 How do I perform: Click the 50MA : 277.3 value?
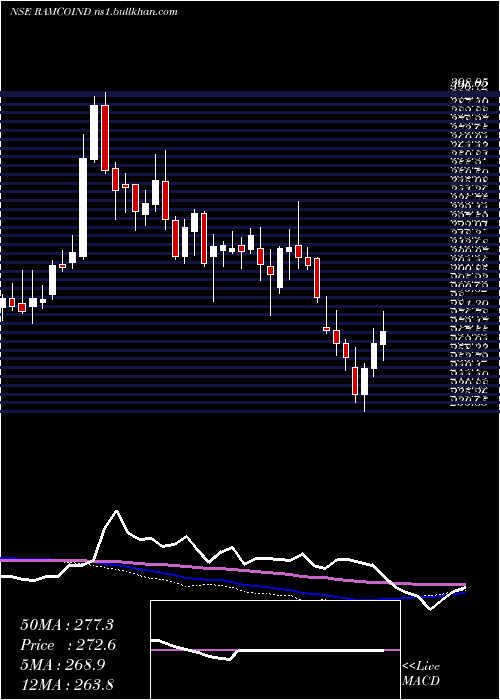point(67,625)
